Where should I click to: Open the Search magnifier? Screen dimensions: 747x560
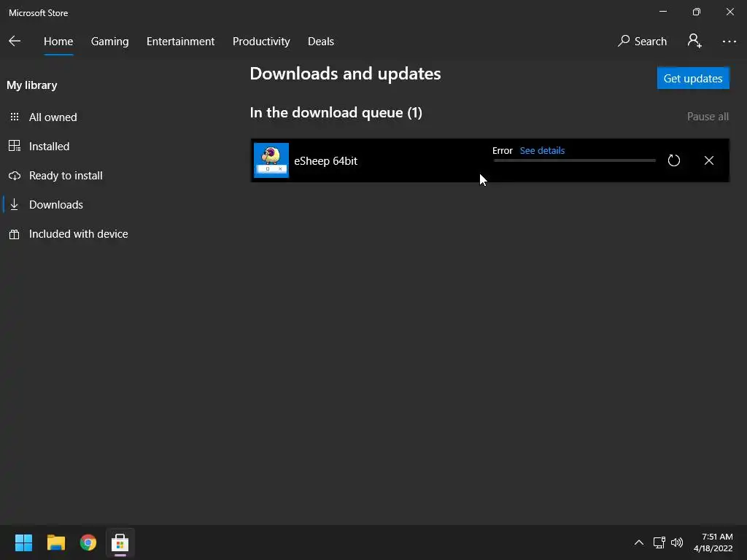pos(624,41)
